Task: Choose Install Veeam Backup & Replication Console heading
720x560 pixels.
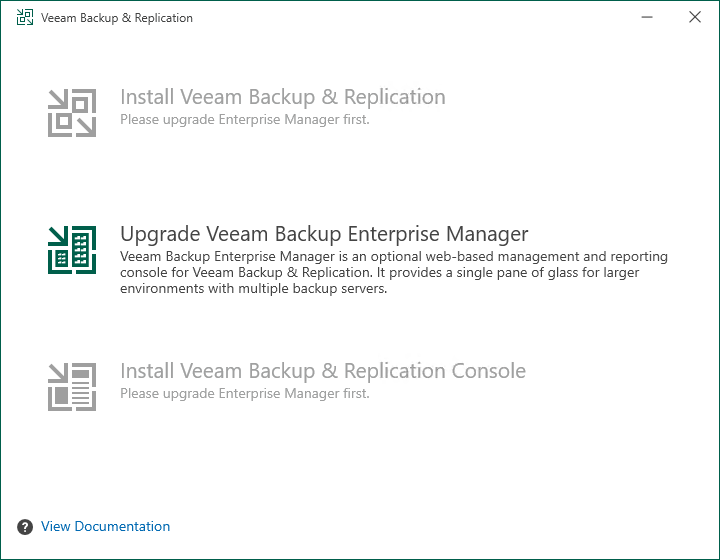Action: [322, 371]
